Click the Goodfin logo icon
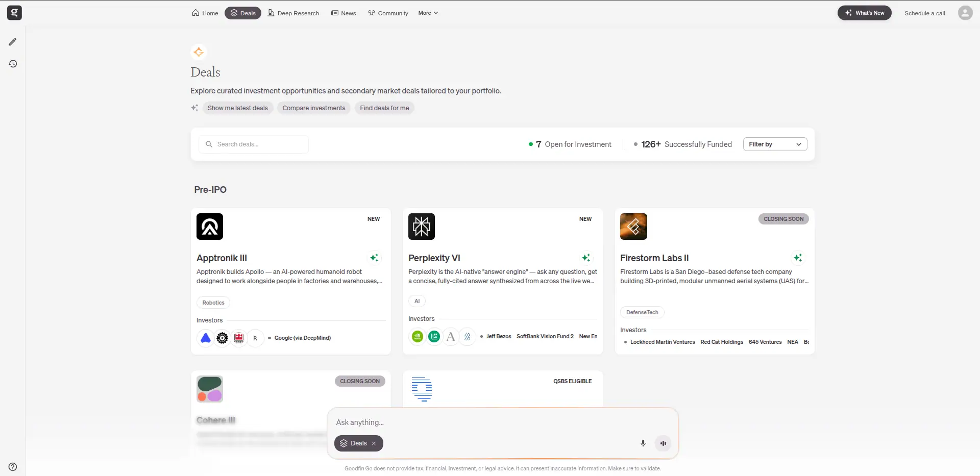 (x=14, y=13)
